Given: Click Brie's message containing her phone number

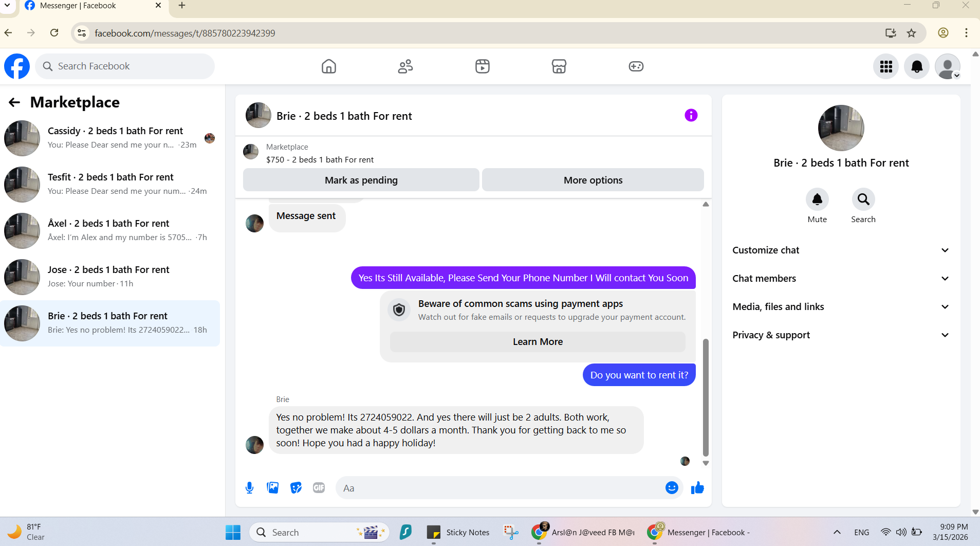Looking at the screenshot, I should [x=456, y=430].
